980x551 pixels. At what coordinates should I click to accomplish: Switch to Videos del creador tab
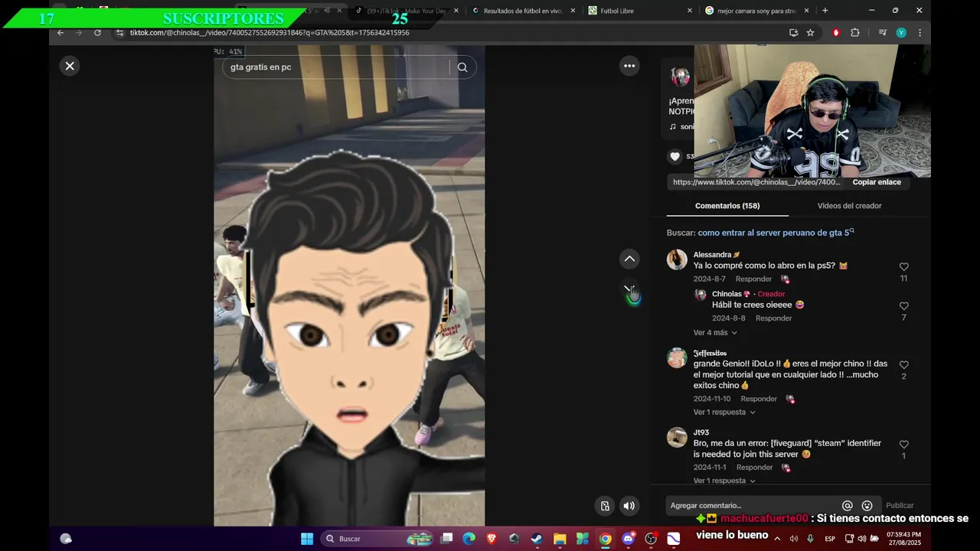tap(849, 206)
